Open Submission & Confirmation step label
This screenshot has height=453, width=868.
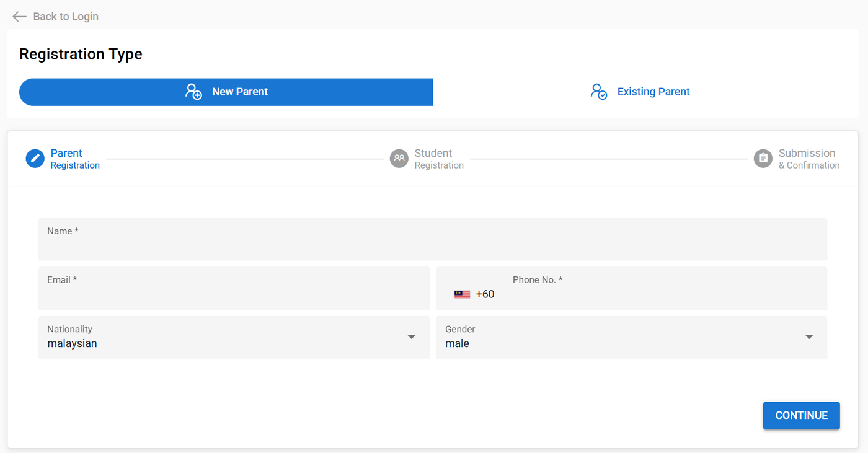(x=809, y=159)
